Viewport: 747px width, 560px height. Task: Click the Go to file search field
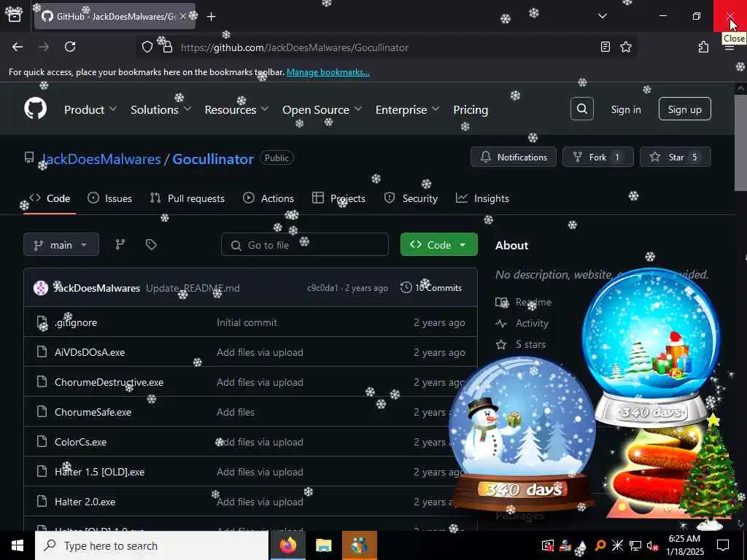pyautogui.click(x=305, y=245)
